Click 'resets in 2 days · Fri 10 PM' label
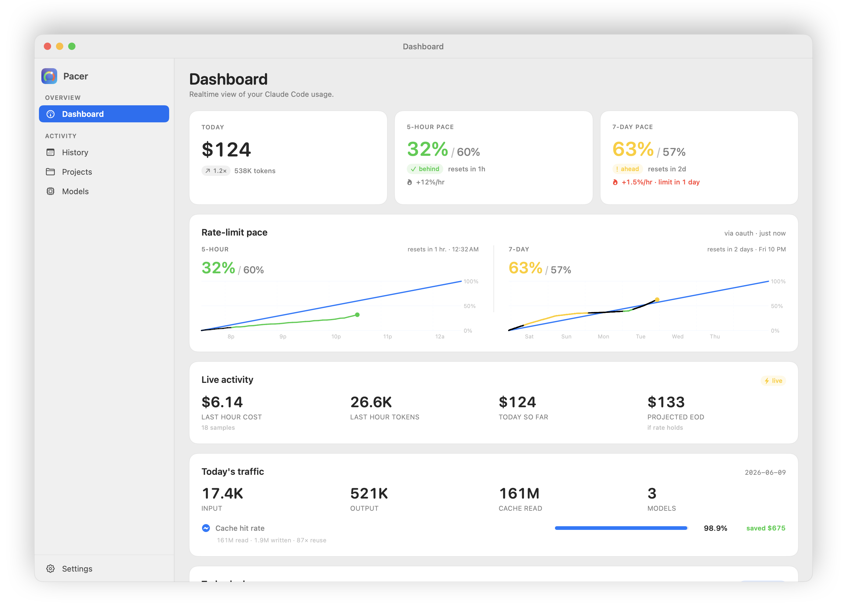The width and height of the screenshot is (847, 616). pos(746,249)
